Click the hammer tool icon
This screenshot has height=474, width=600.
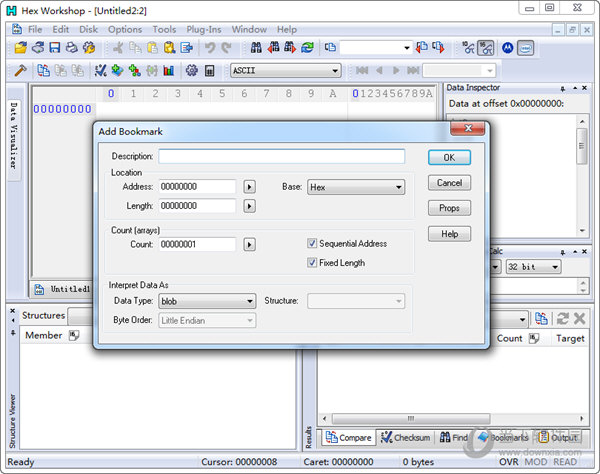(20, 70)
